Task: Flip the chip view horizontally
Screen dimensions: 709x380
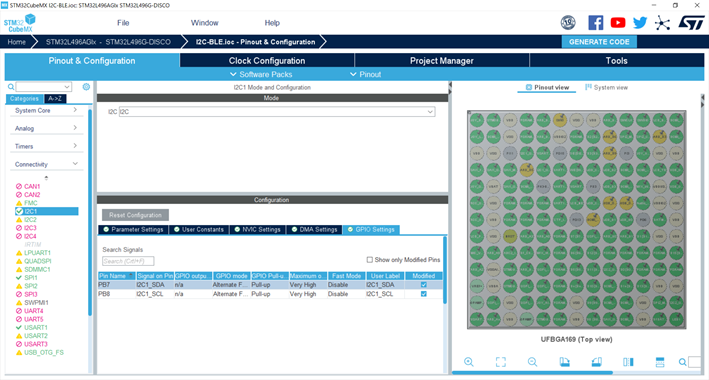Action: pyautogui.click(x=628, y=361)
